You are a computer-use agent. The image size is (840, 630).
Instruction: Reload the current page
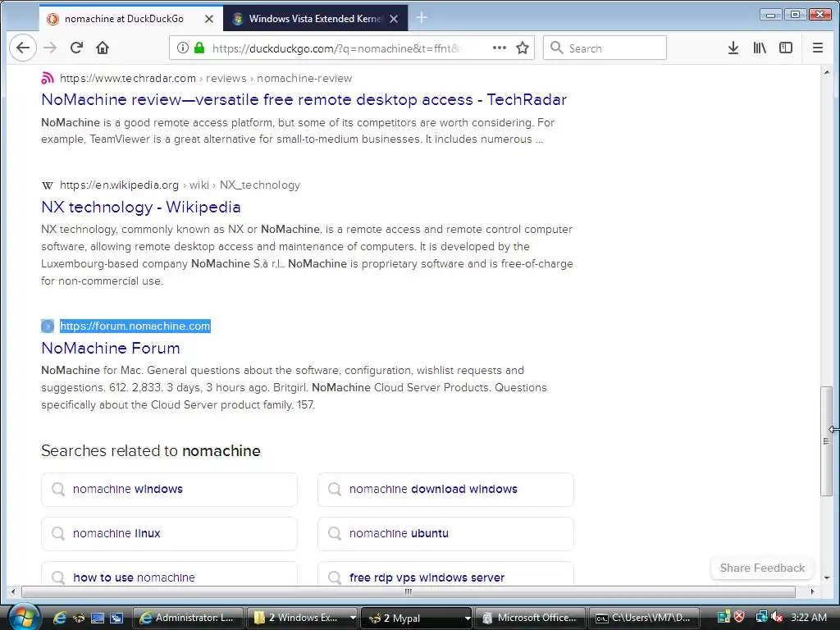coord(76,48)
